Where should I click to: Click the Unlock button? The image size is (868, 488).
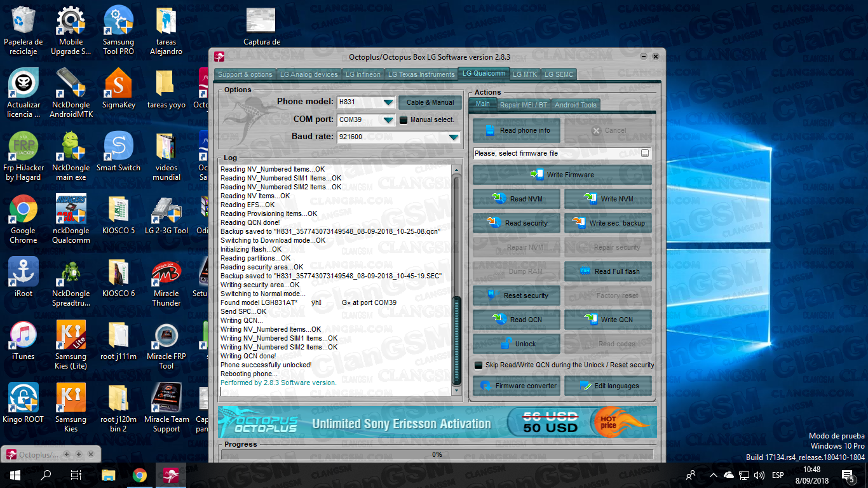pos(517,344)
